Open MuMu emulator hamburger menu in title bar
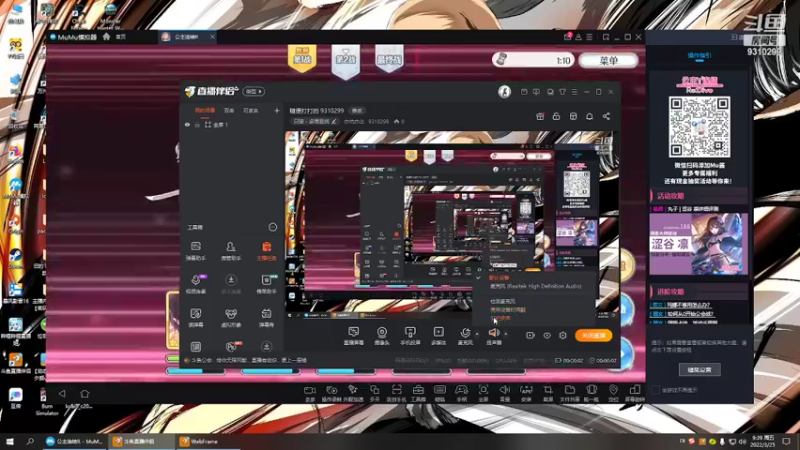The height and width of the screenshot is (450, 800). point(589,37)
